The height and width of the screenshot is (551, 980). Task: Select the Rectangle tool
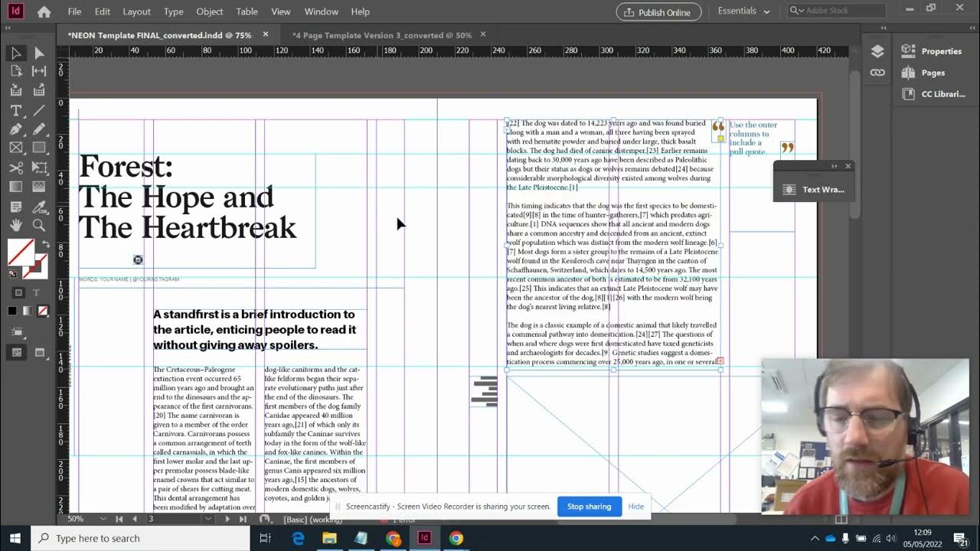39,148
